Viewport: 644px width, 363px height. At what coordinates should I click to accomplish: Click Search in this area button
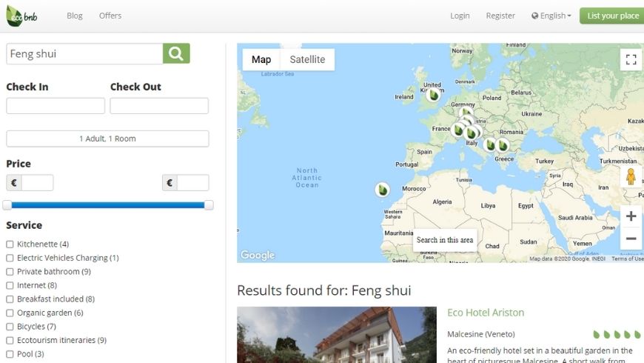(x=445, y=240)
